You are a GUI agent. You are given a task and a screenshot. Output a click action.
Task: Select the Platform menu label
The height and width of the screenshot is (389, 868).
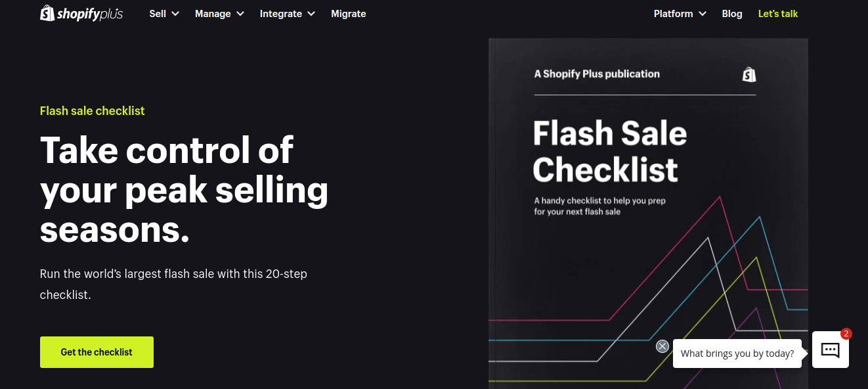point(673,14)
